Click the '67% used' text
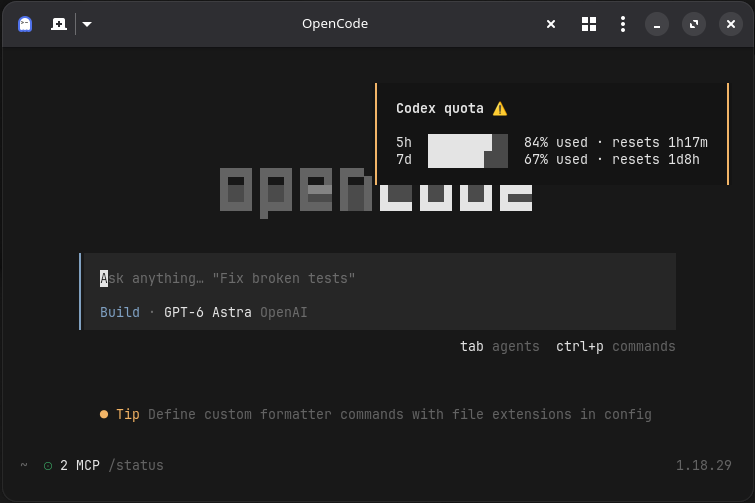The height and width of the screenshot is (503, 755). coord(556,159)
